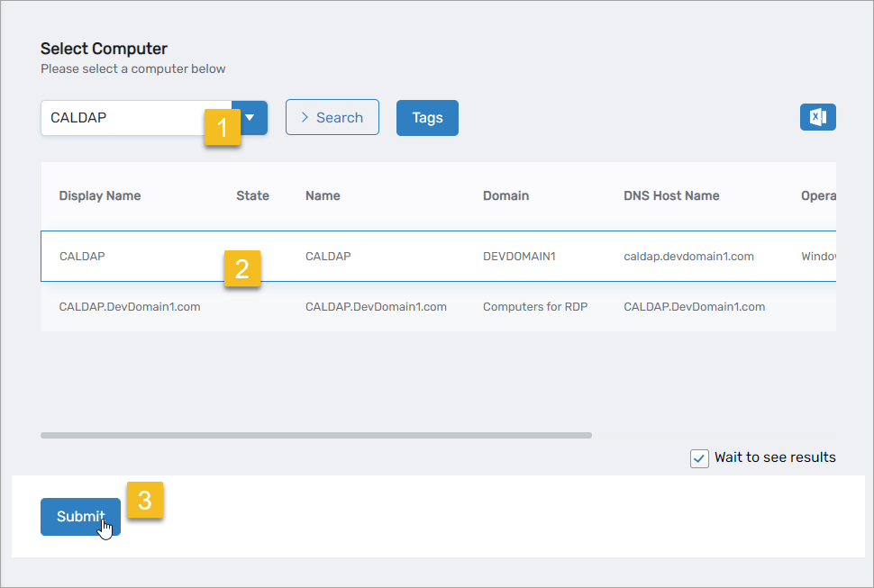Select the CALDAP row in DEVDOMAIN1 domain
This screenshot has height=588, width=874.
pos(519,257)
